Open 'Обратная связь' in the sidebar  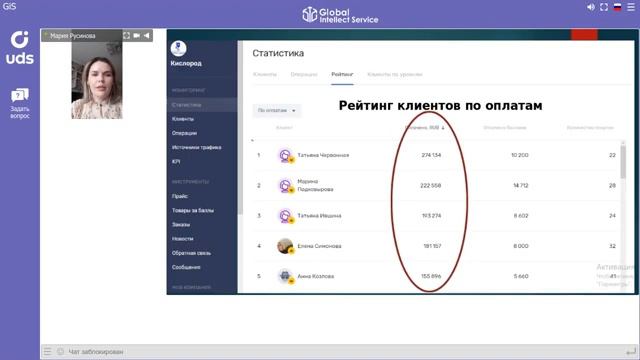(x=191, y=253)
